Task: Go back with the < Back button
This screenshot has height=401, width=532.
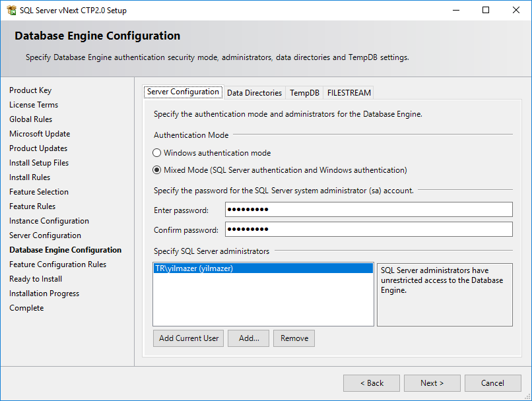Action: (372, 383)
